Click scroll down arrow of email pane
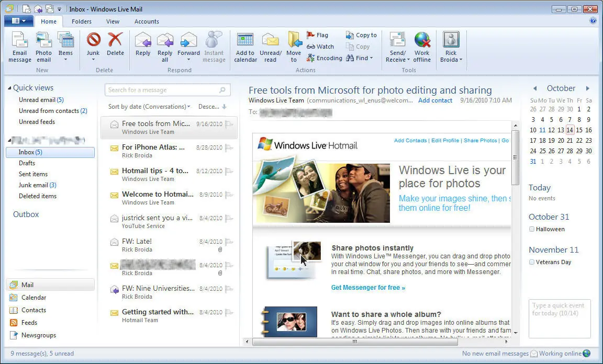This screenshot has height=364, width=603. [x=515, y=333]
